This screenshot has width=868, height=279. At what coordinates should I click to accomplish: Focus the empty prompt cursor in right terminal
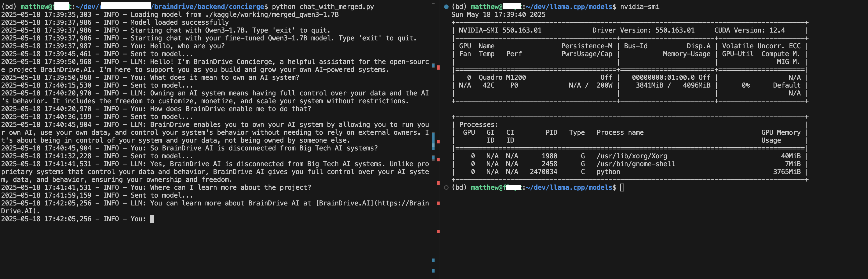pos(622,187)
